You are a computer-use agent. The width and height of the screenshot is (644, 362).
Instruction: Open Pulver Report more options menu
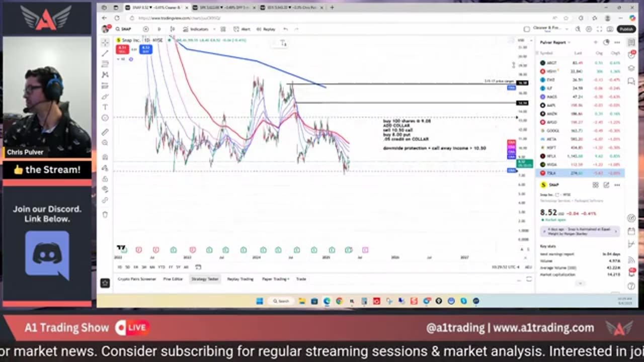[617, 42]
